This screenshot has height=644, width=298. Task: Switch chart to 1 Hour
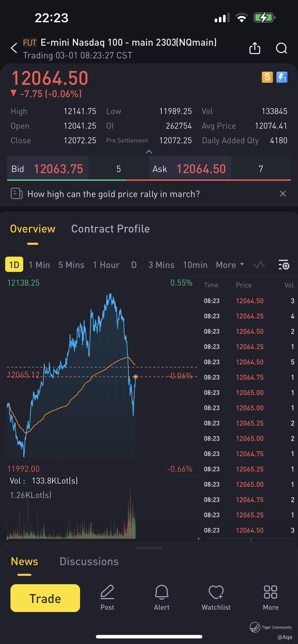click(x=106, y=265)
